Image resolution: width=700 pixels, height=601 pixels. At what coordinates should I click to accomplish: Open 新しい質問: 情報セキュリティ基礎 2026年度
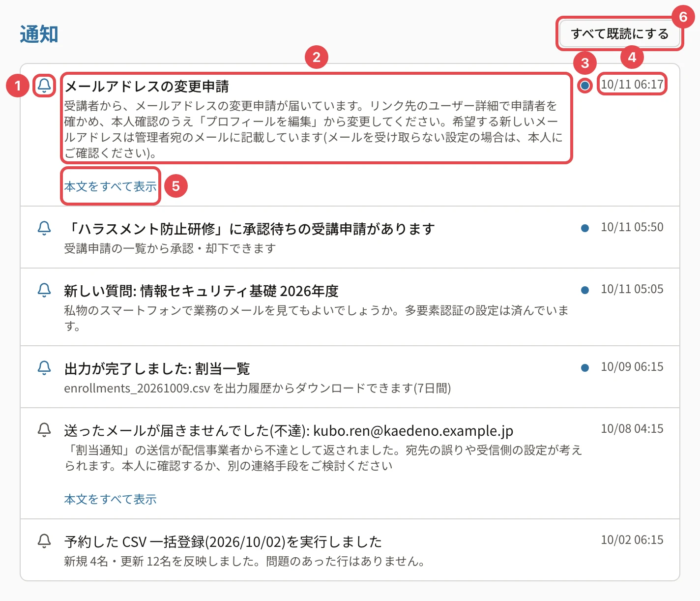click(202, 291)
